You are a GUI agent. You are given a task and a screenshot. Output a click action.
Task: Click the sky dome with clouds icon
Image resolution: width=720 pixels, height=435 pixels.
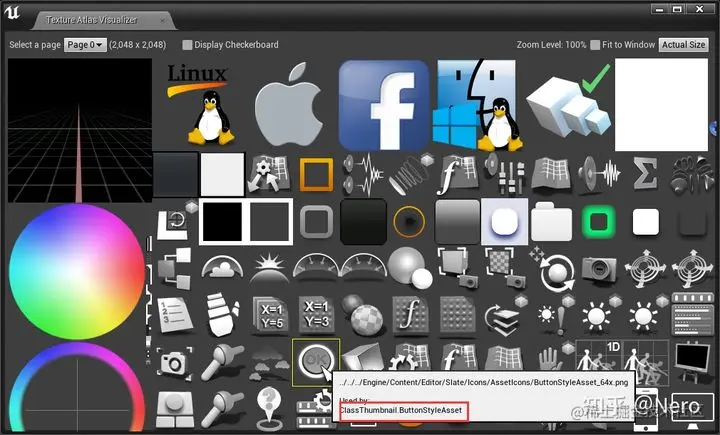tap(222, 267)
